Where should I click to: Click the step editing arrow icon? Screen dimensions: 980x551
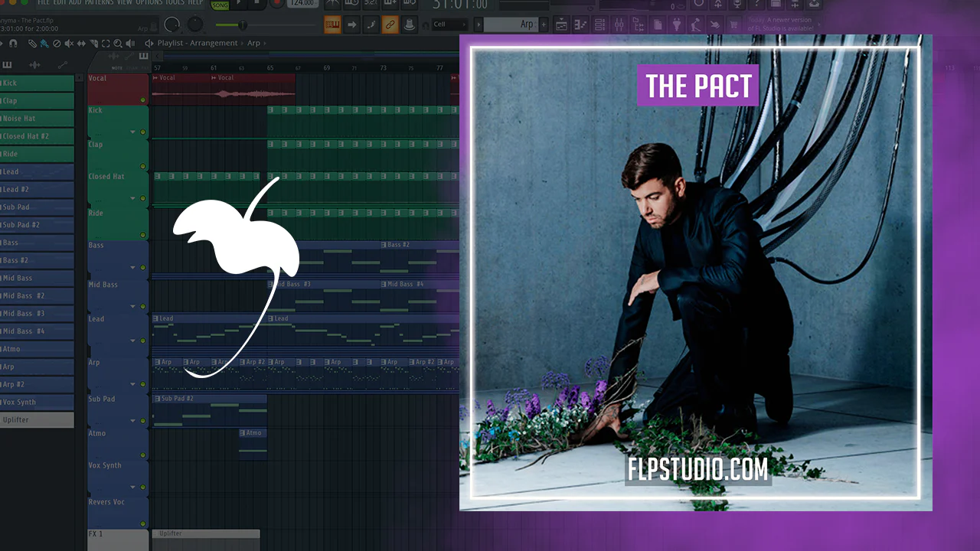pos(352,24)
